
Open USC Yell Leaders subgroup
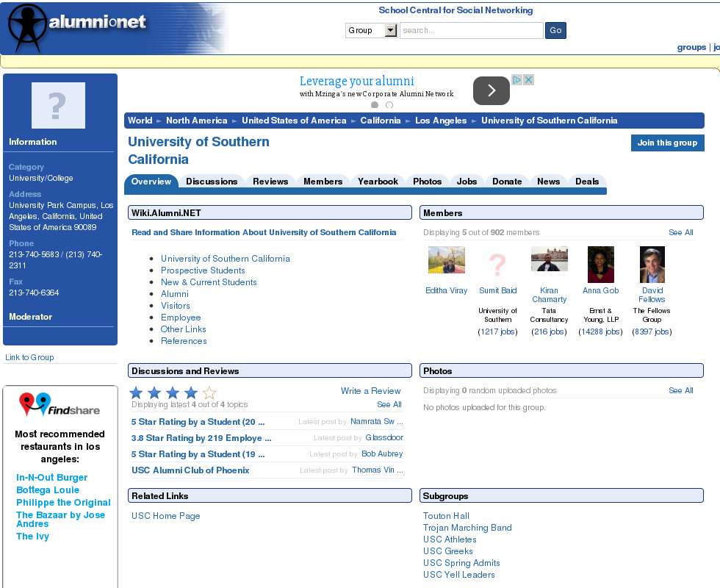pyautogui.click(x=458, y=575)
